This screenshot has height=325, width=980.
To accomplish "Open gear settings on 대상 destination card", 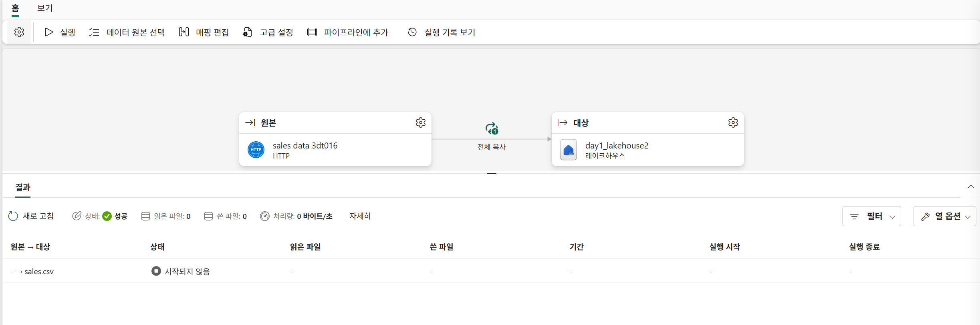I will coord(733,122).
